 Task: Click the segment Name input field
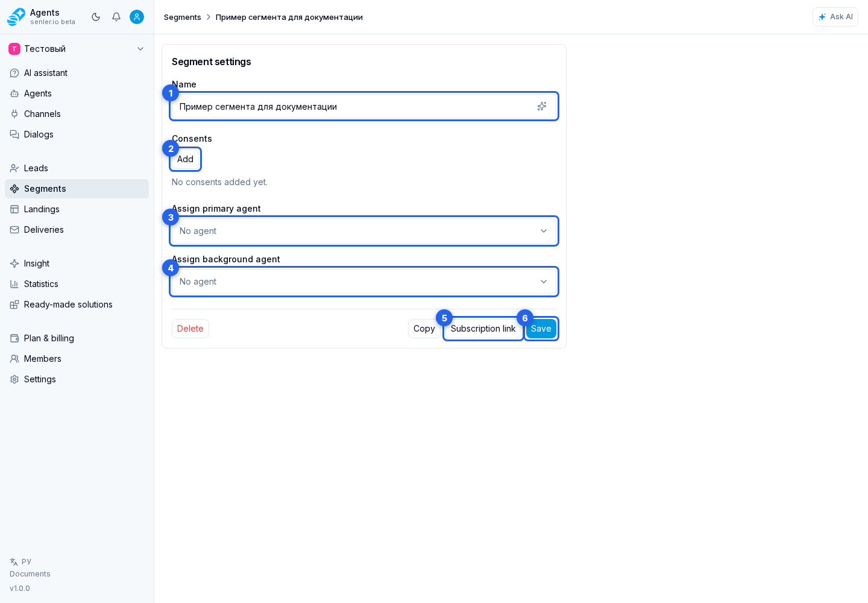[364, 106]
